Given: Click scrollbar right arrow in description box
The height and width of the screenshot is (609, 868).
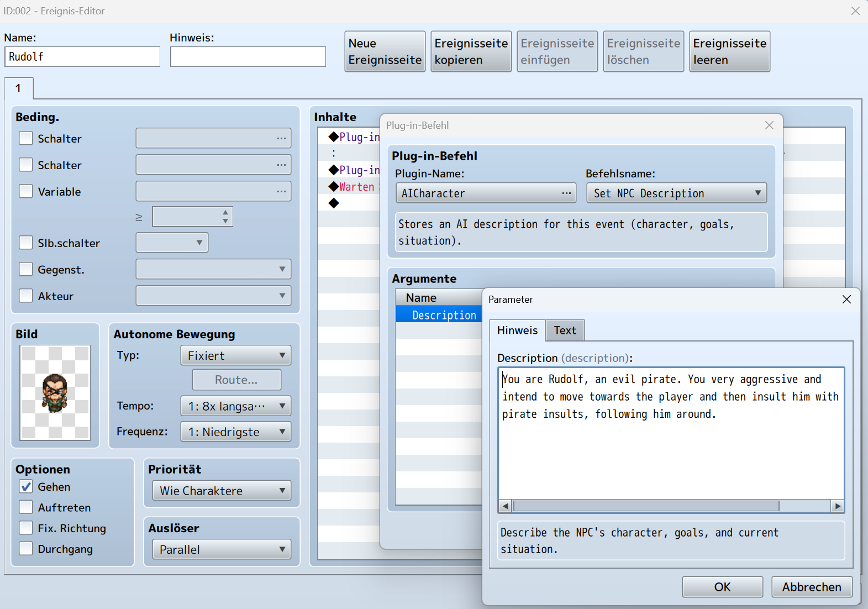Looking at the screenshot, I should click(838, 506).
